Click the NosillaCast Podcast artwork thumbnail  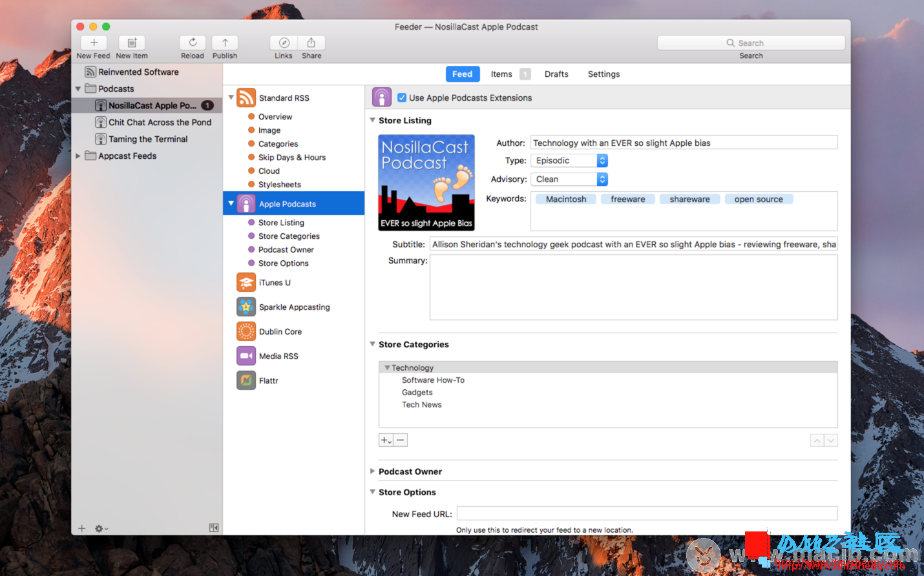426,183
